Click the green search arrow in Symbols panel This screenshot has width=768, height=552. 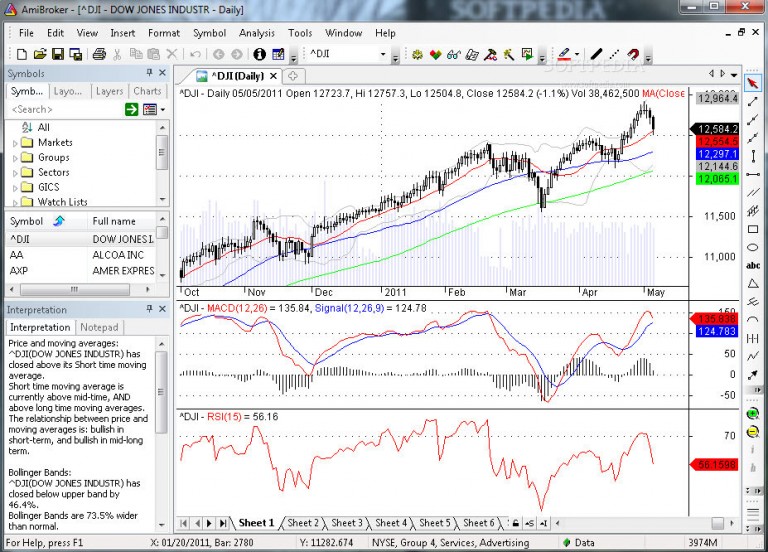coord(131,109)
